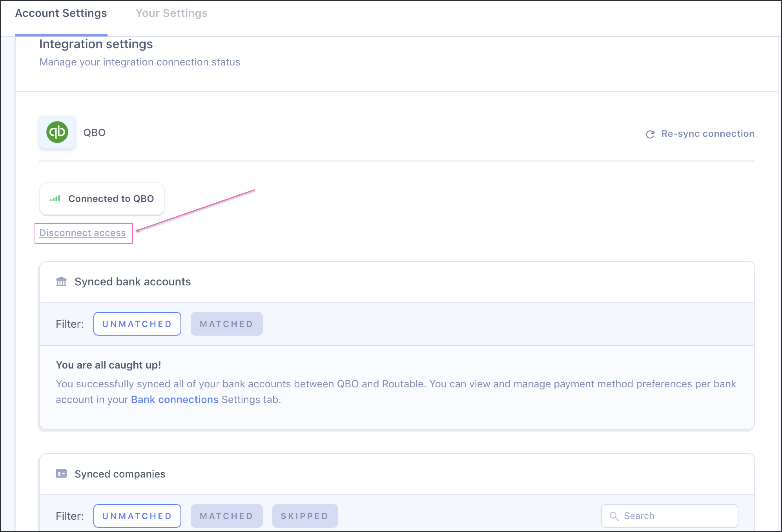The image size is (782, 532).
Task: Open the Your Settings tab
Action: coord(171,14)
